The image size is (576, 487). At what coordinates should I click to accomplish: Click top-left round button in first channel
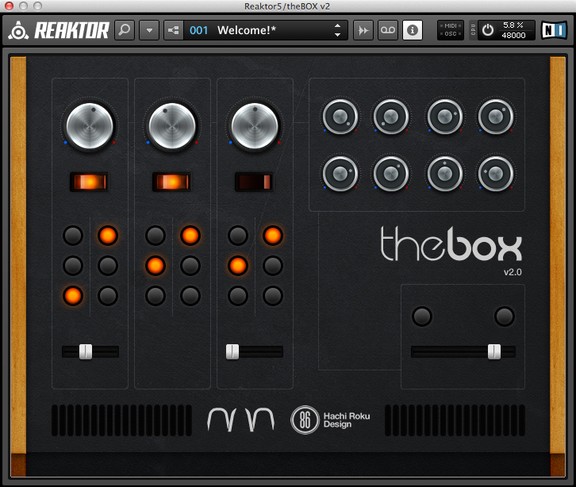tap(73, 235)
